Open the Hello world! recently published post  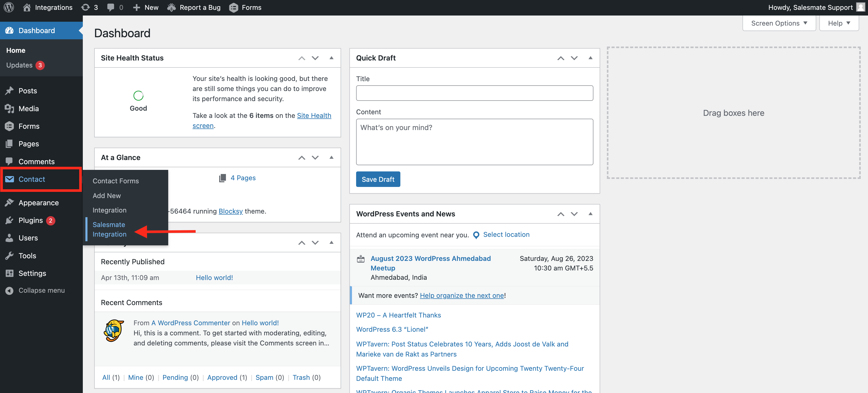coord(214,277)
